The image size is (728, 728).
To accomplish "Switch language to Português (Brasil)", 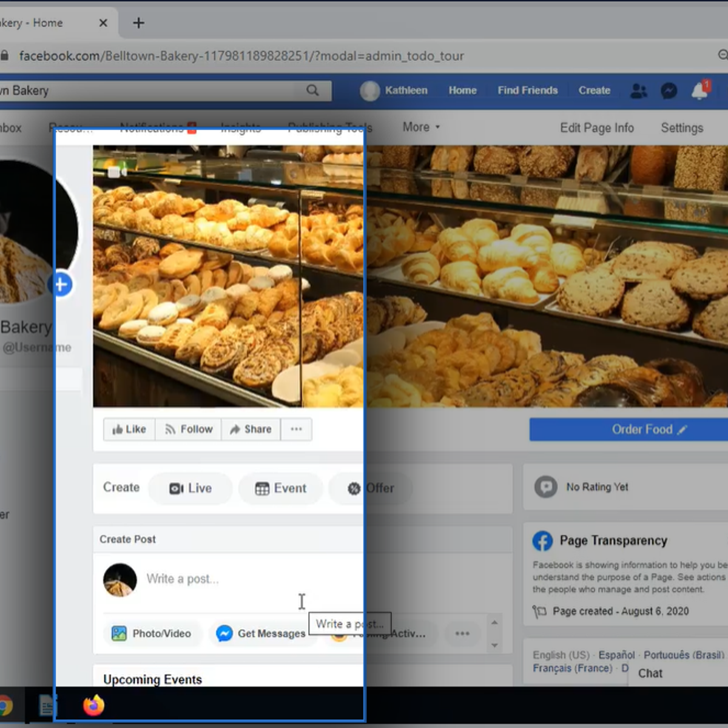I will [684, 655].
